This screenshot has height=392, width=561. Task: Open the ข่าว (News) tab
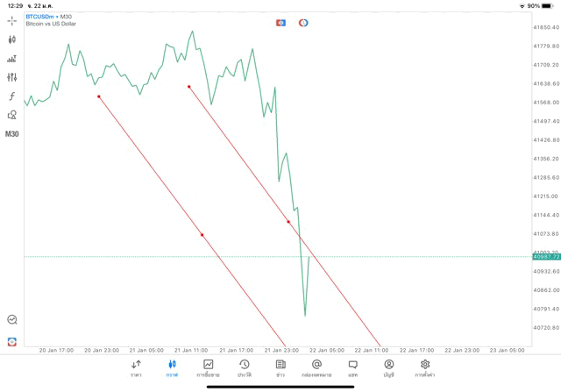tap(280, 367)
